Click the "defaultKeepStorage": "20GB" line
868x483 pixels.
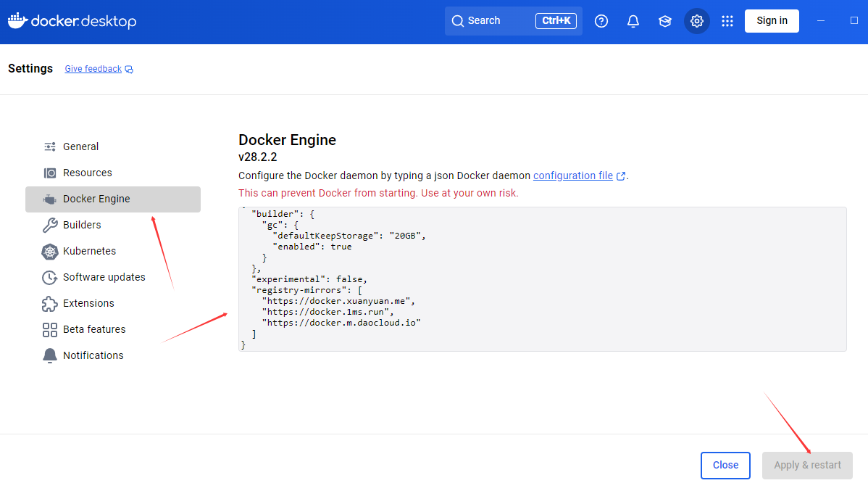coord(349,236)
